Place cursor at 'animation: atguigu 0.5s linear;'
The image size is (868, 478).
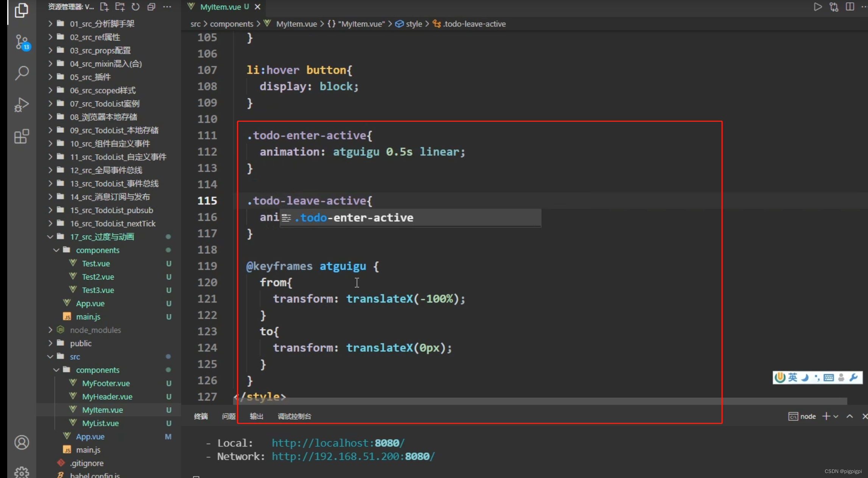coord(362,152)
